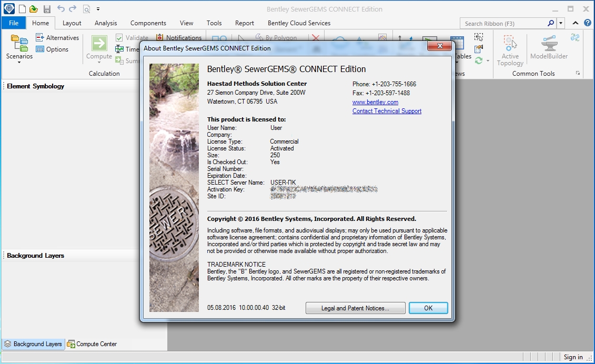Click the magnifier in Search Ribbon box
Screen dimensions: 595x364
(551, 23)
